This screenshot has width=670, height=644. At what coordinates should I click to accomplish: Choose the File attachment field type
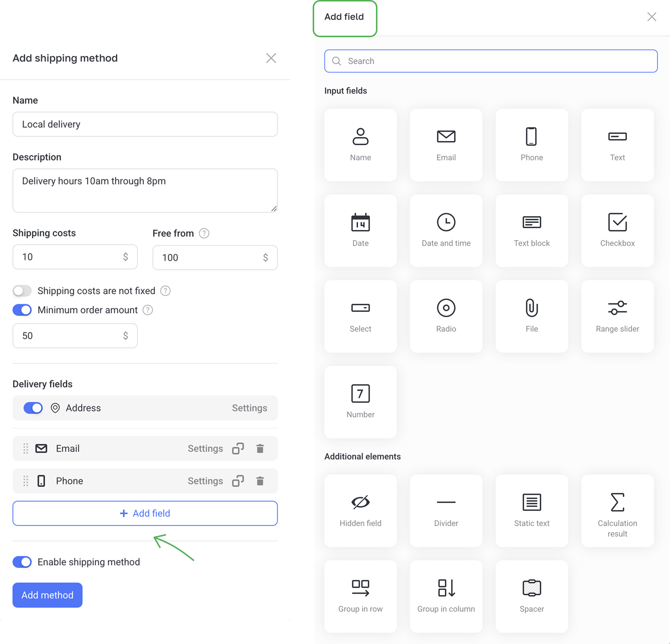532,316
